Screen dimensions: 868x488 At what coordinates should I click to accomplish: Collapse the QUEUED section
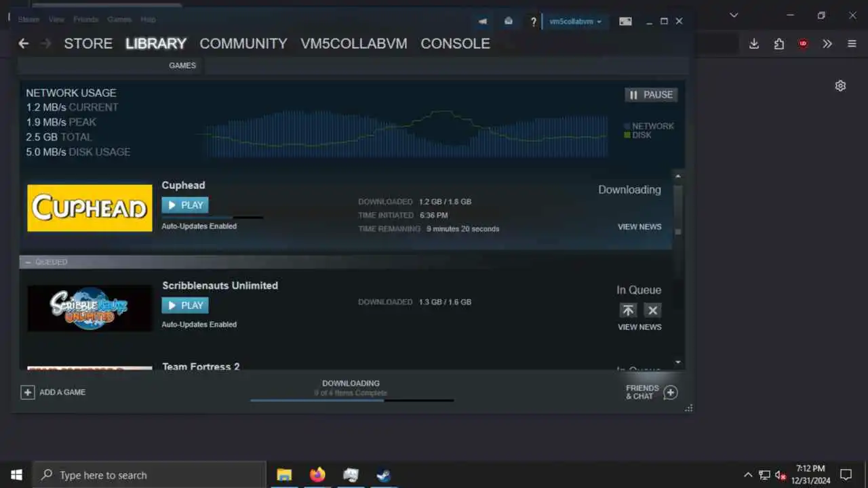coord(28,262)
